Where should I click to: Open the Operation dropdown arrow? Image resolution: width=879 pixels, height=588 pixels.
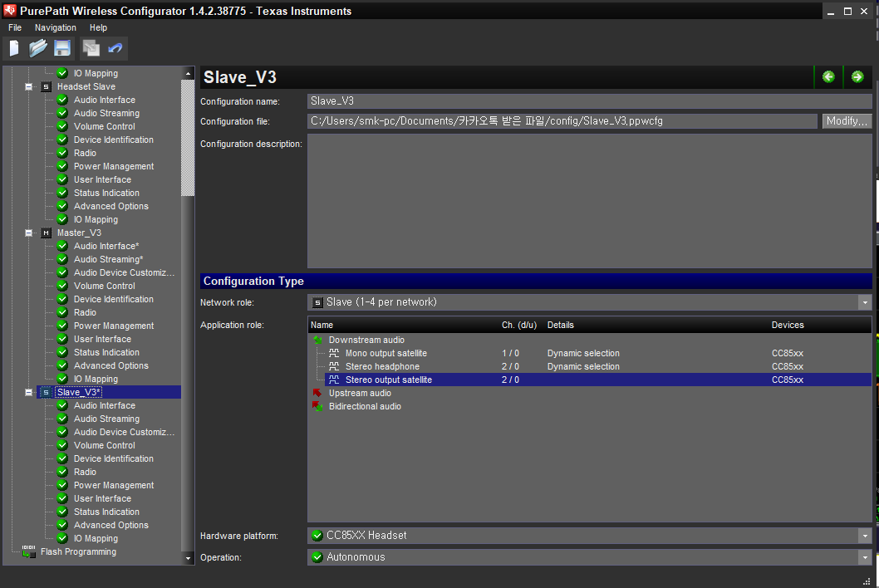865,557
